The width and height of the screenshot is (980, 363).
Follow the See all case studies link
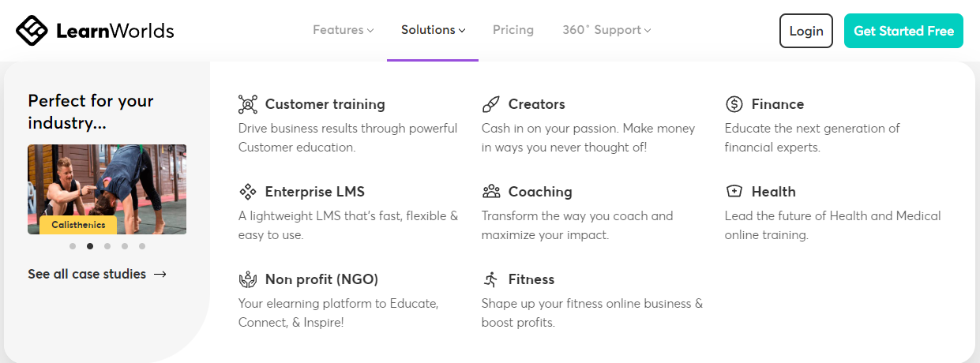[97, 274]
